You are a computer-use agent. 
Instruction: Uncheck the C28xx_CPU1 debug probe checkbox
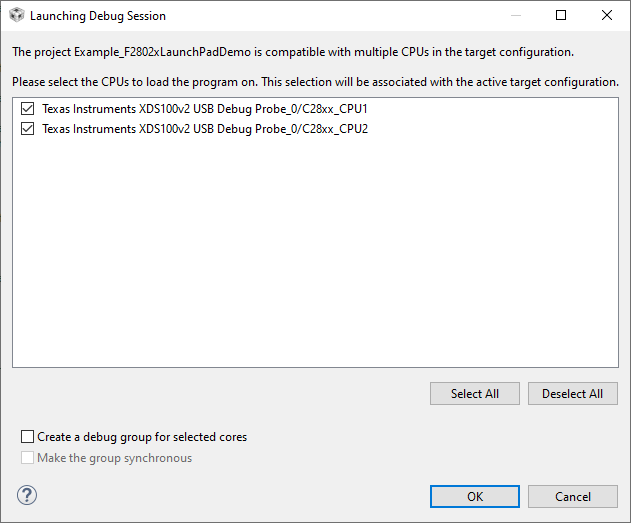[27, 108]
